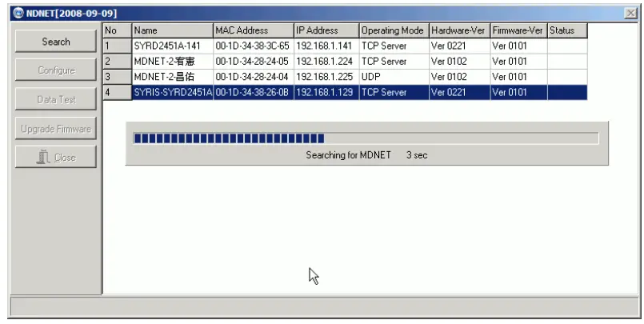Open the Data Test function
This screenshot has width=644, height=324.
[56, 99]
